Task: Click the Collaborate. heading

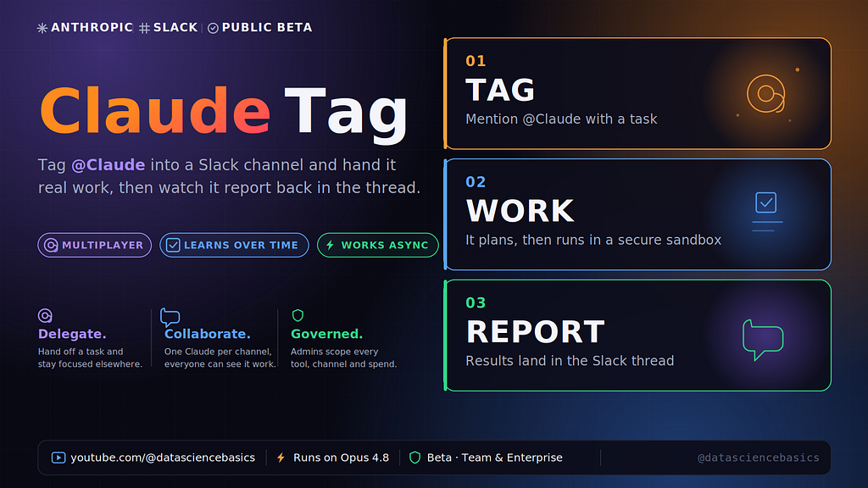Action: tap(208, 334)
